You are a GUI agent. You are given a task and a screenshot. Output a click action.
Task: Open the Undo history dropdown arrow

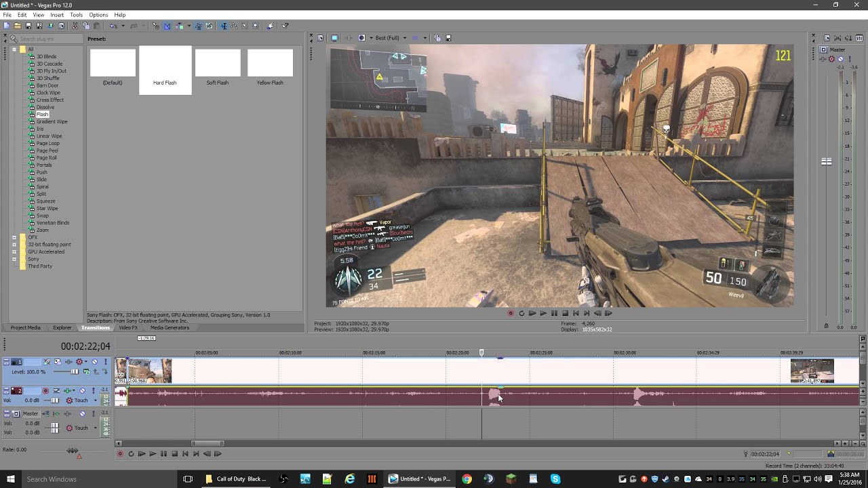coord(123,26)
